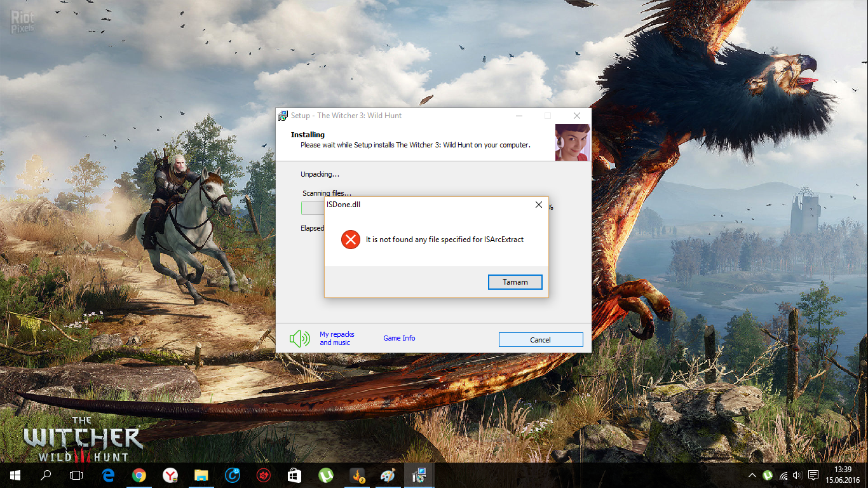This screenshot has width=868, height=488.
Task: Open the flame app with badge 2
Action: point(358,475)
